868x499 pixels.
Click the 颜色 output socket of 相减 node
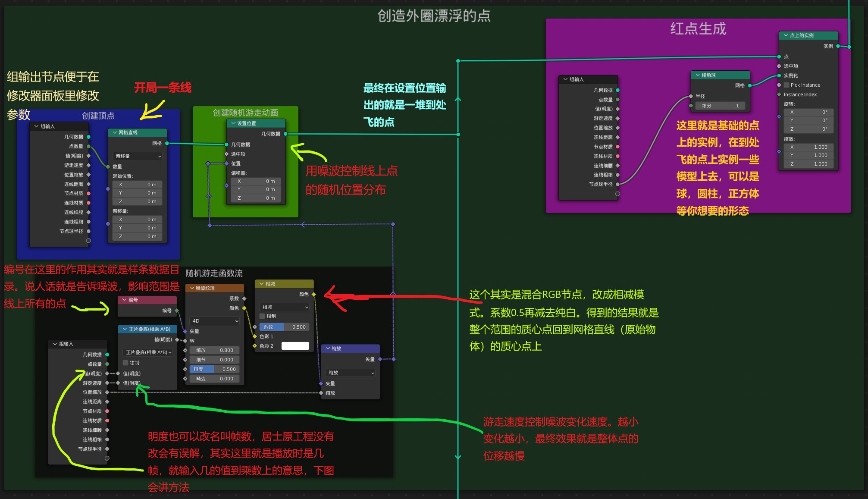[313, 294]
